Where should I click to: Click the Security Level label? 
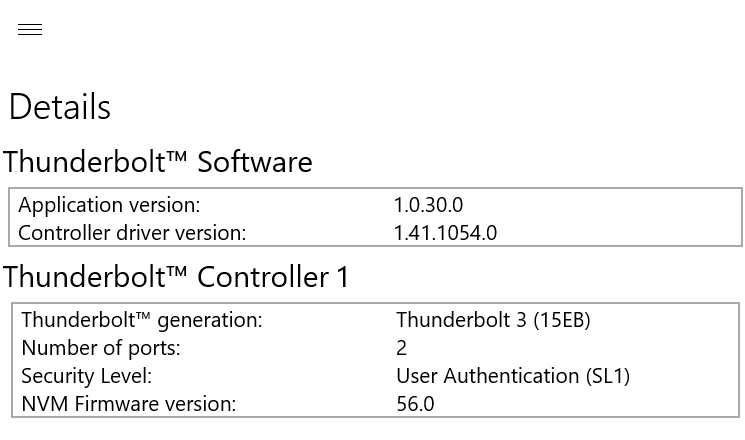pyautogui.click(x=86, y=376)
